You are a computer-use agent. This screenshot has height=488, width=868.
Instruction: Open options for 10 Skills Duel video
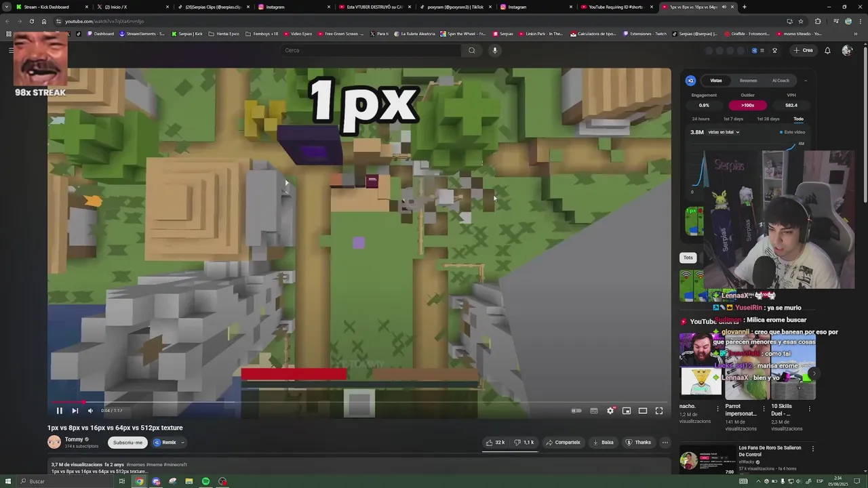[x=810, y=409]
